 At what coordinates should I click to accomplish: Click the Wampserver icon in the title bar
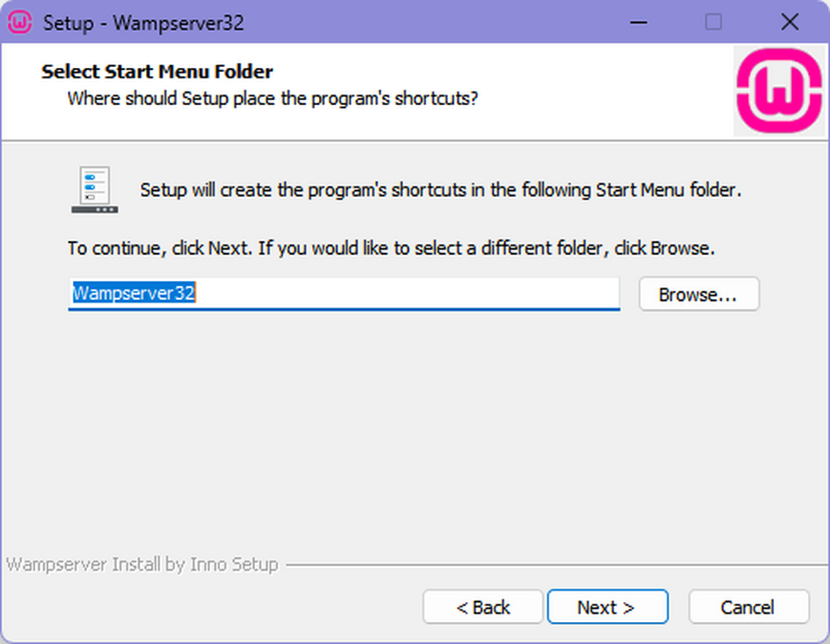click(19, 22)
